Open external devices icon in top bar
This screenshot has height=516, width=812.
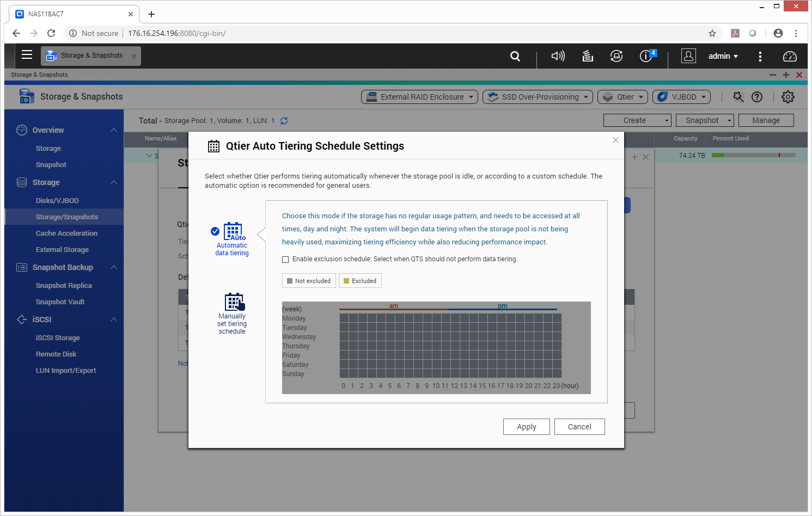pos(616,56)
